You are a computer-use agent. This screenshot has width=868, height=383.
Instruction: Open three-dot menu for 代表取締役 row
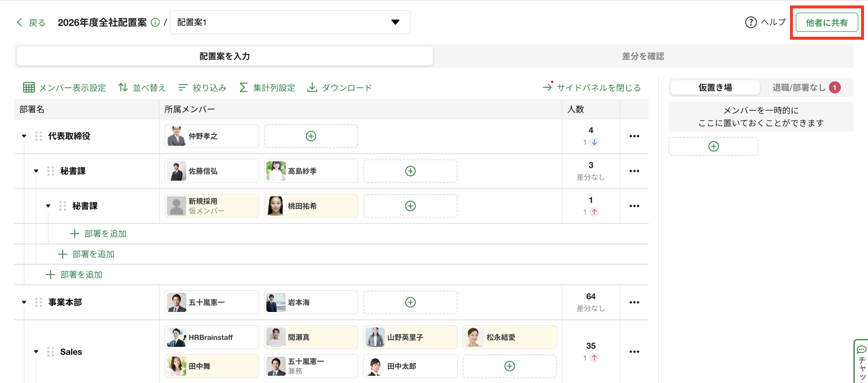pos(634,136)
